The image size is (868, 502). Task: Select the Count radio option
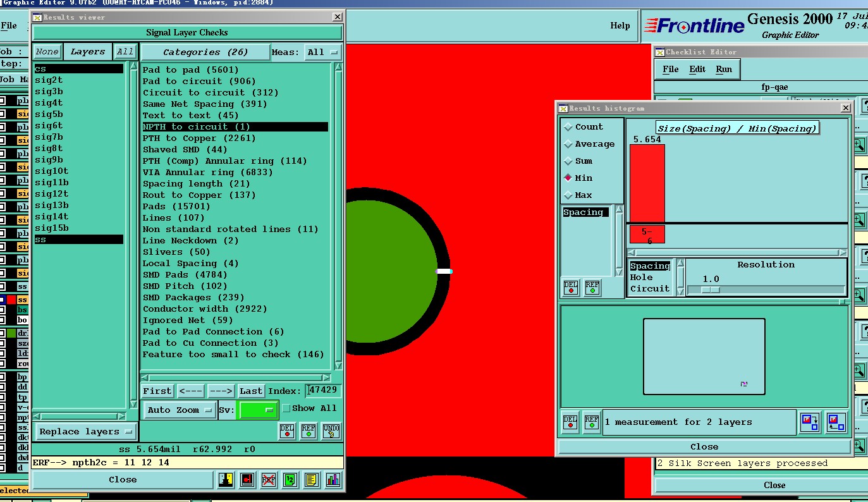pos(583,126)
